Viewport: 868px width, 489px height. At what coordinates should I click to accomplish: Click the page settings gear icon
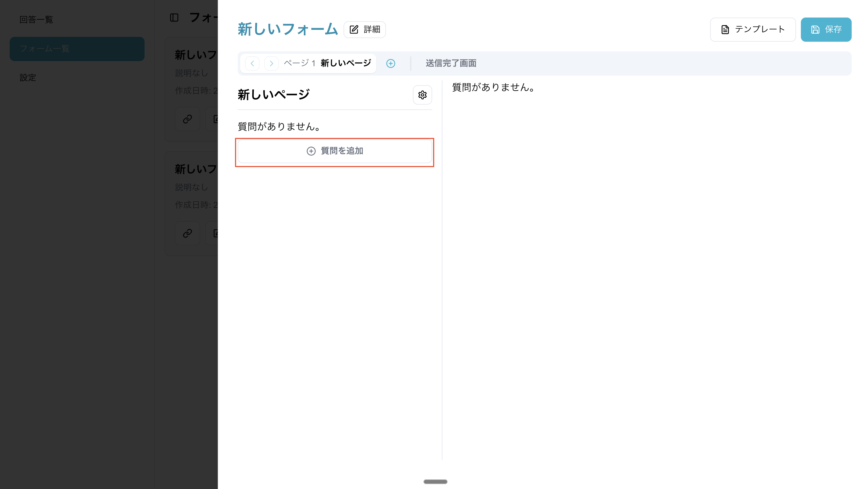coord(422,95)
